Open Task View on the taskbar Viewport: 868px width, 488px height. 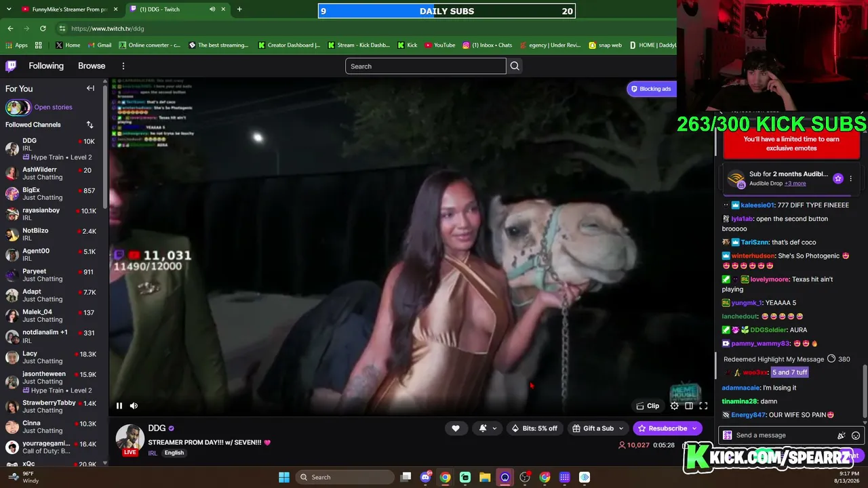(x=406, y=477)
